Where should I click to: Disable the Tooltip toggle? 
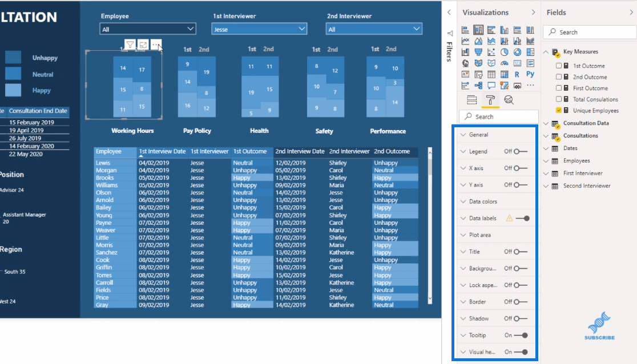tap(521, 335)
